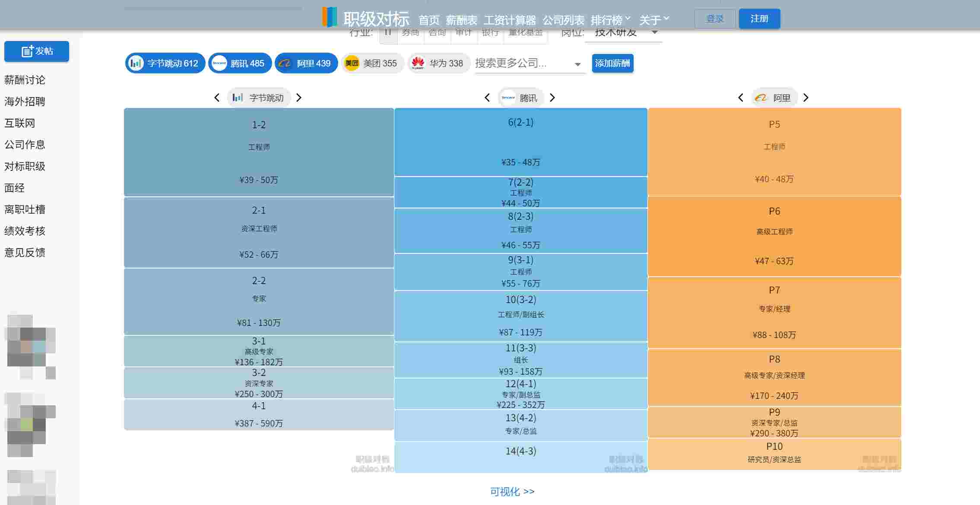Click the 登录 login button
Viewport: 980px width, 505px height.
point(715,19)
